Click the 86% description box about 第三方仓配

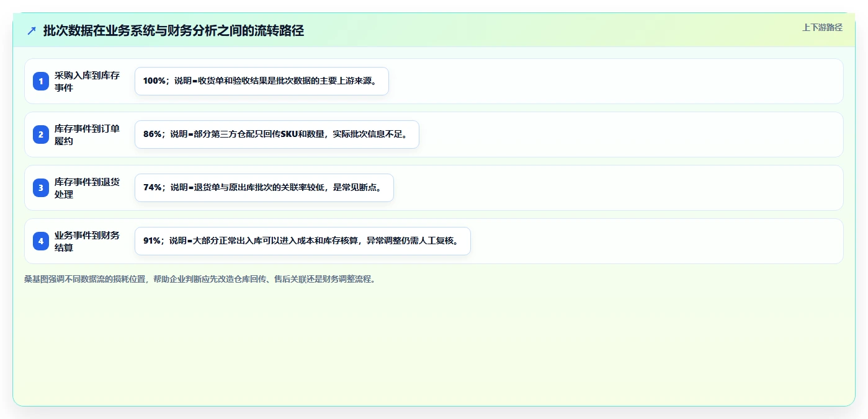[277, 135]
